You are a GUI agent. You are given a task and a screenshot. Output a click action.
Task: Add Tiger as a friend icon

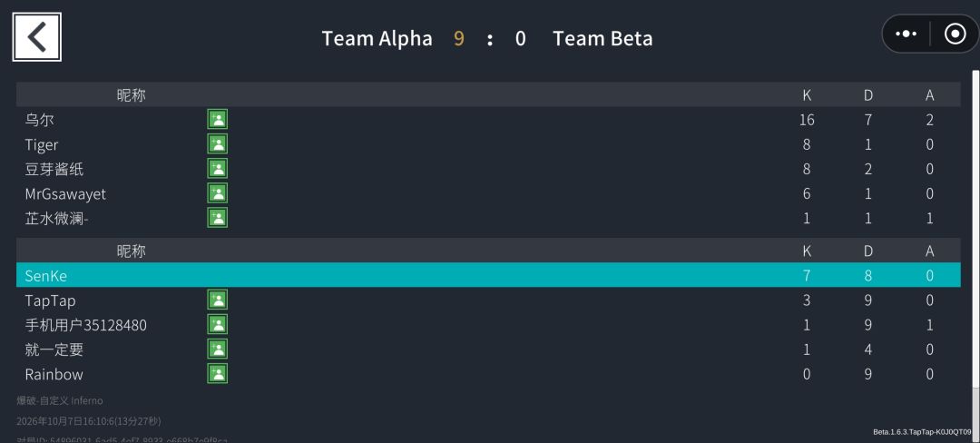tap(218, 144)
